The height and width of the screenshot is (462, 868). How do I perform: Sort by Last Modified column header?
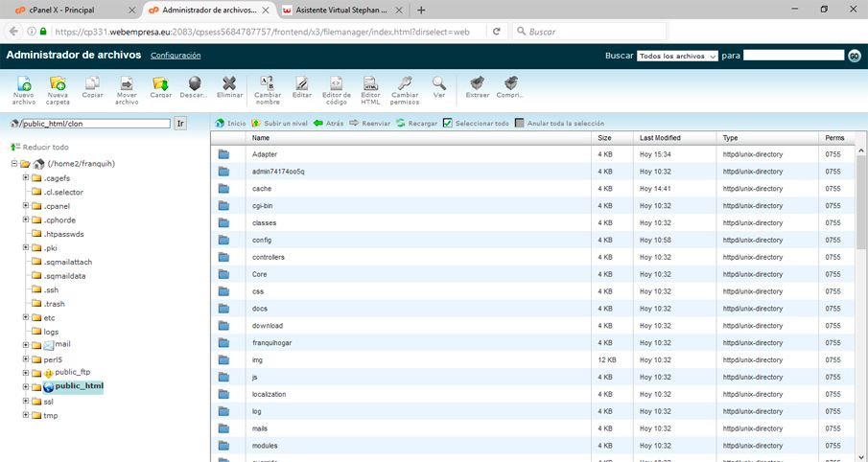(675, 138)
